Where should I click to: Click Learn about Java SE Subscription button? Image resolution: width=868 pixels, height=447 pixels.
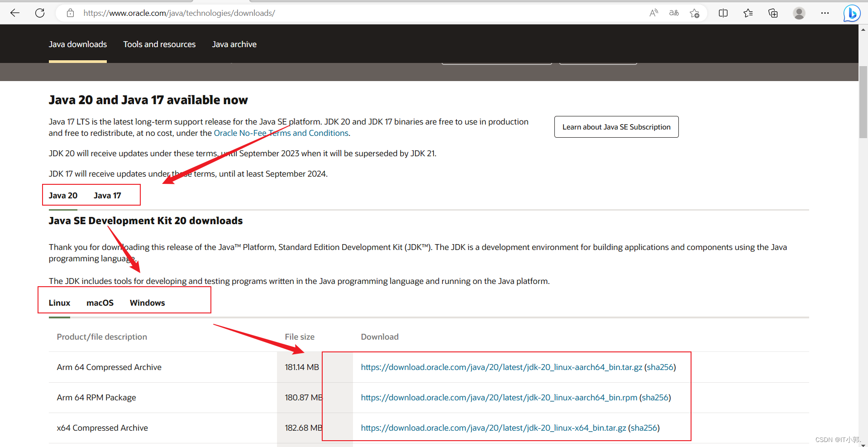(616, 127)
